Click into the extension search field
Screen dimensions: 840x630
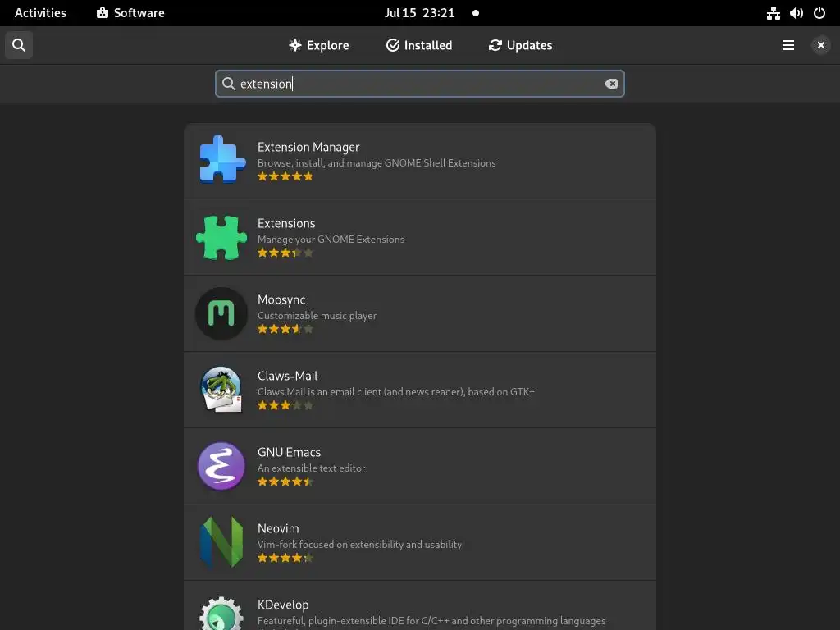pos(419,84)
